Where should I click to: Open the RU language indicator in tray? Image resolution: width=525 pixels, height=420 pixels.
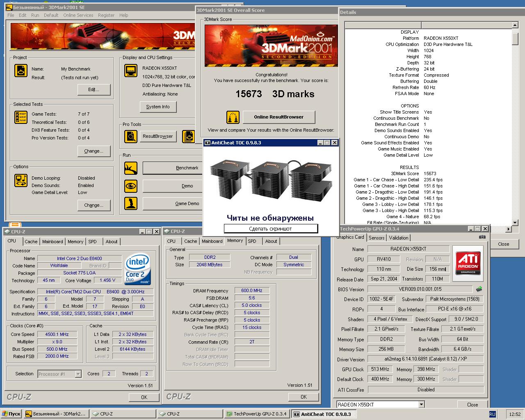tap(492, 414)
